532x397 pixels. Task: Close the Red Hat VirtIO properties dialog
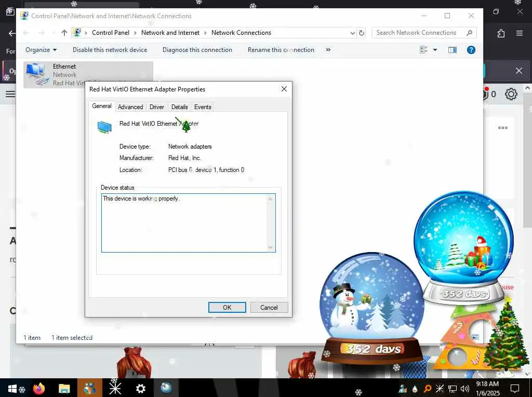pos(284,89)
